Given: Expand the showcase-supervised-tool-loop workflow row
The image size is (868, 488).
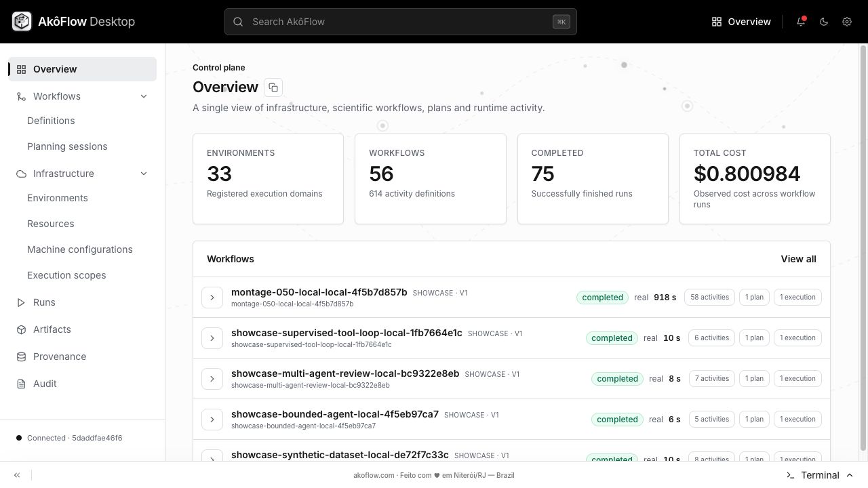Looking at the screenshot, I should click(212, 338).
